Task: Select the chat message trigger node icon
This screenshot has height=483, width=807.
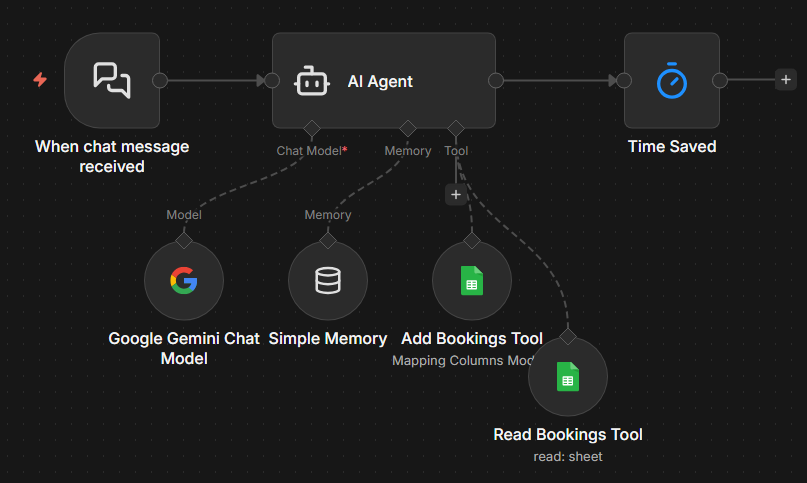Action: point(111,80)
